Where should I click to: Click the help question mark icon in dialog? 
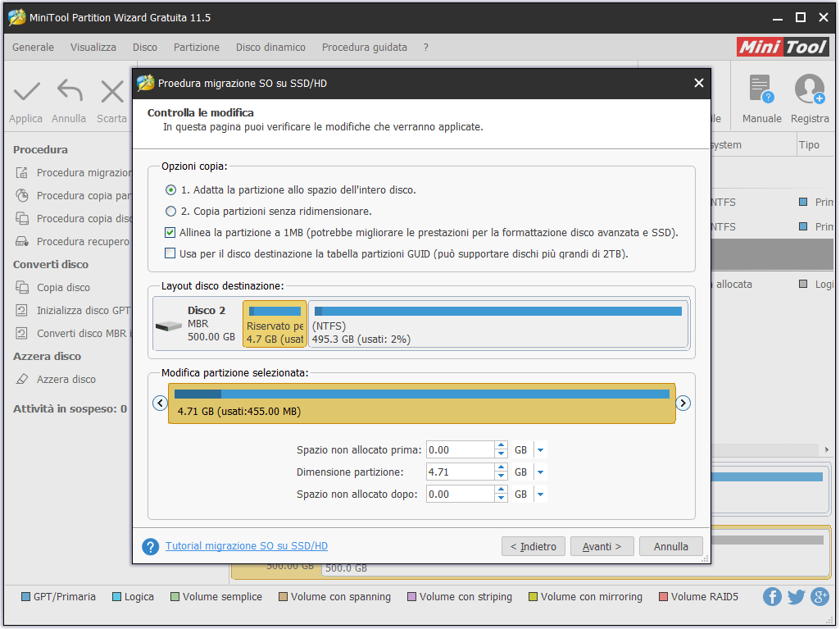pyautogui.click(x=150, y=547)
